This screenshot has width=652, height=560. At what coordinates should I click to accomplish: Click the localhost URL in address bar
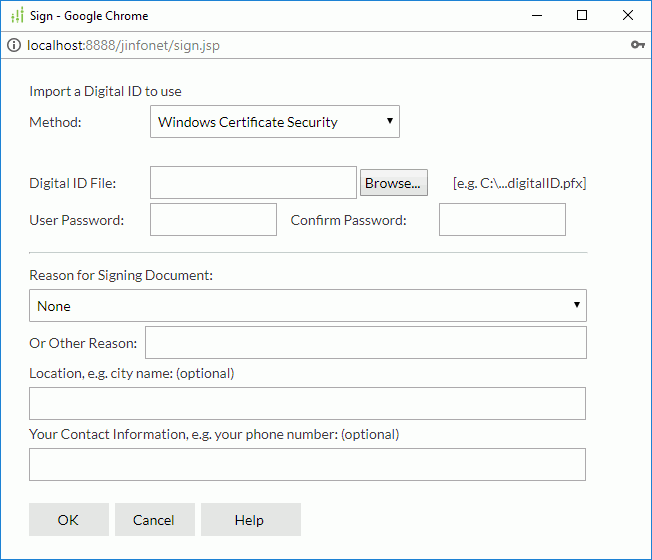tap(123, 45)
